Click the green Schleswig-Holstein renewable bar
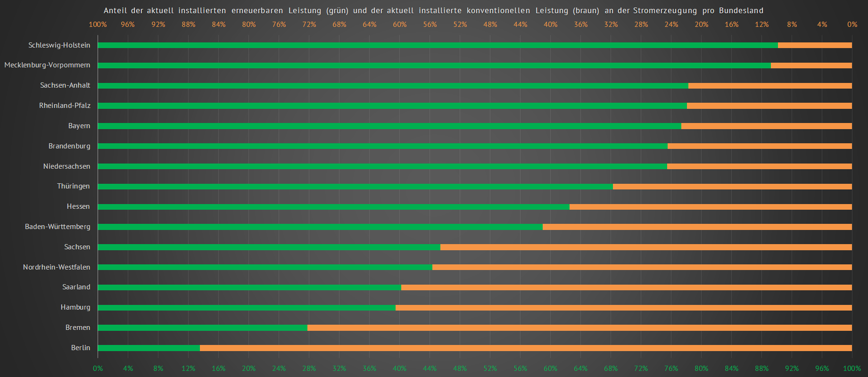The height and width of the screenshot is (377, 868). 438,45
